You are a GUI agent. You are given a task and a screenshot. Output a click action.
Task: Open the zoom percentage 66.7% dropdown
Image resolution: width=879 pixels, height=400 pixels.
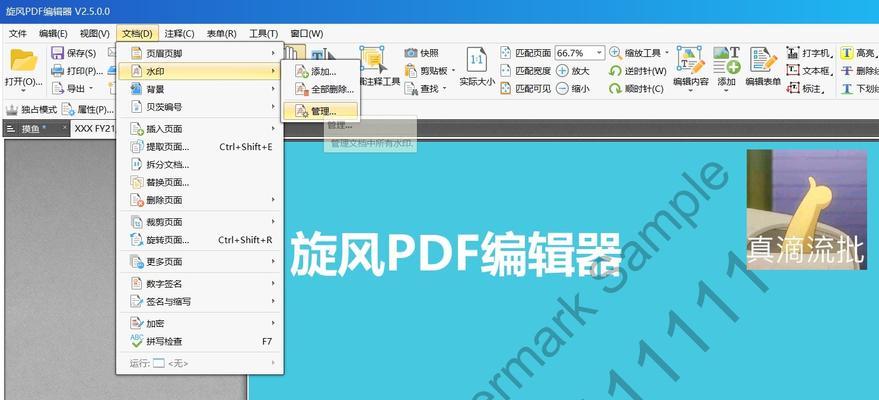pos(599,53)
